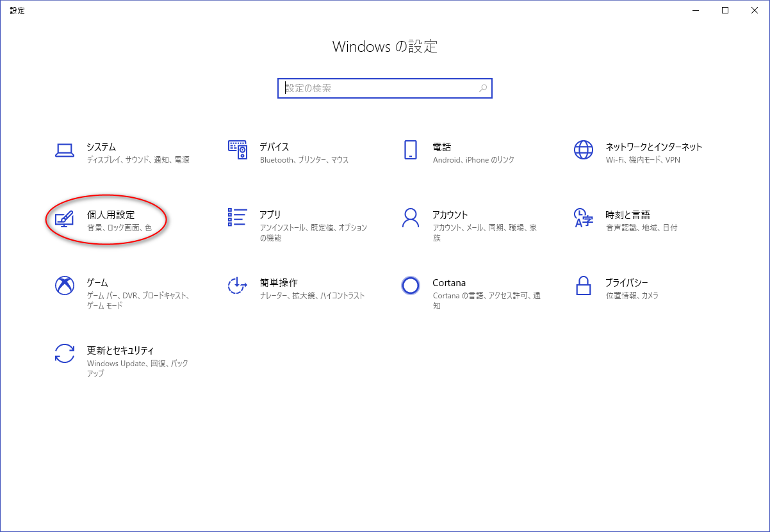Click the smartphone icon for 電話

411,150
